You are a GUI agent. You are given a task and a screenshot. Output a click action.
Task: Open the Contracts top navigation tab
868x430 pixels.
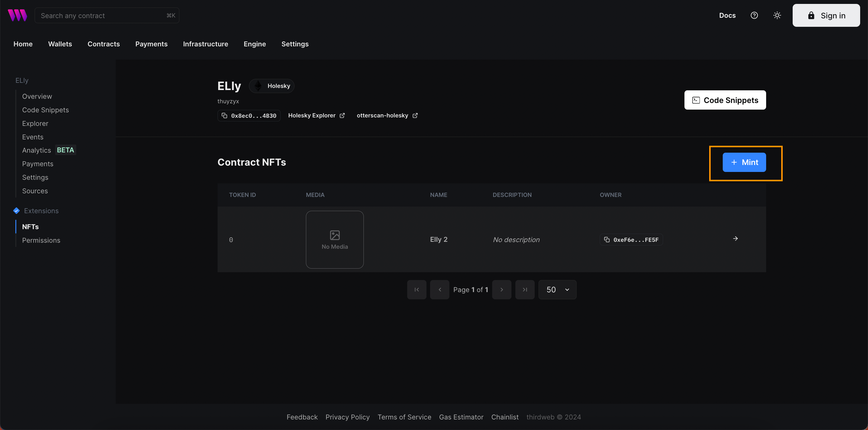point(103,44)
